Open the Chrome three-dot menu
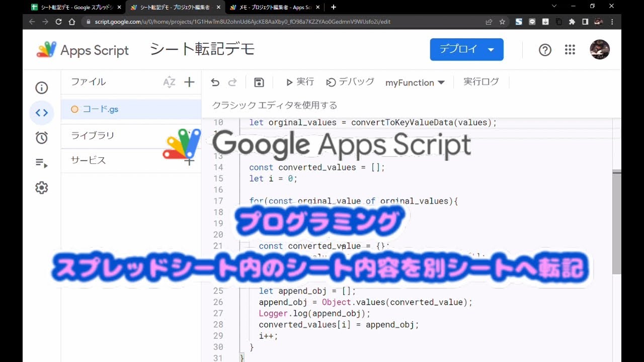The image size is (644, 362). [612, 22]
